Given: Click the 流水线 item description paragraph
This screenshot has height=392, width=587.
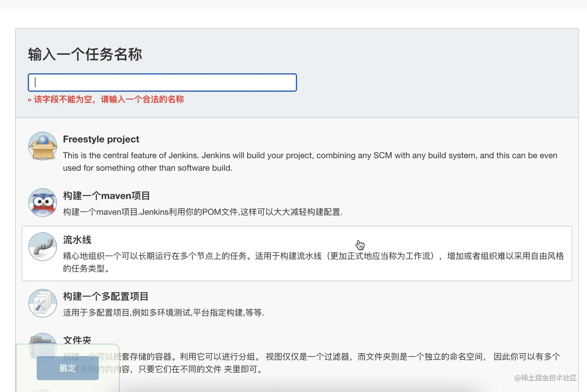Looking at the screenshot, I should pyautogui.click(x=313, y=262).
